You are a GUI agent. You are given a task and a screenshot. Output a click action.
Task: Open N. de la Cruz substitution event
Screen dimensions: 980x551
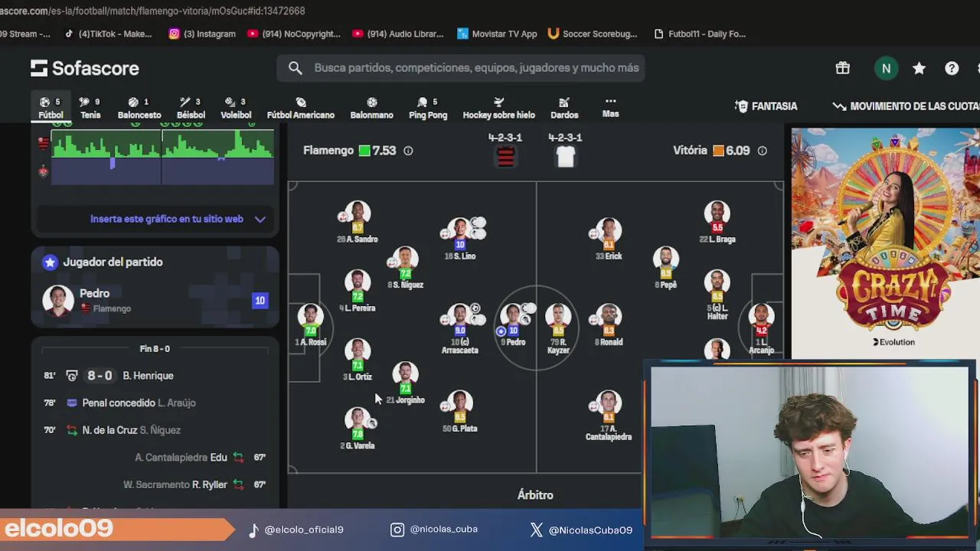[x=155, y=430]
